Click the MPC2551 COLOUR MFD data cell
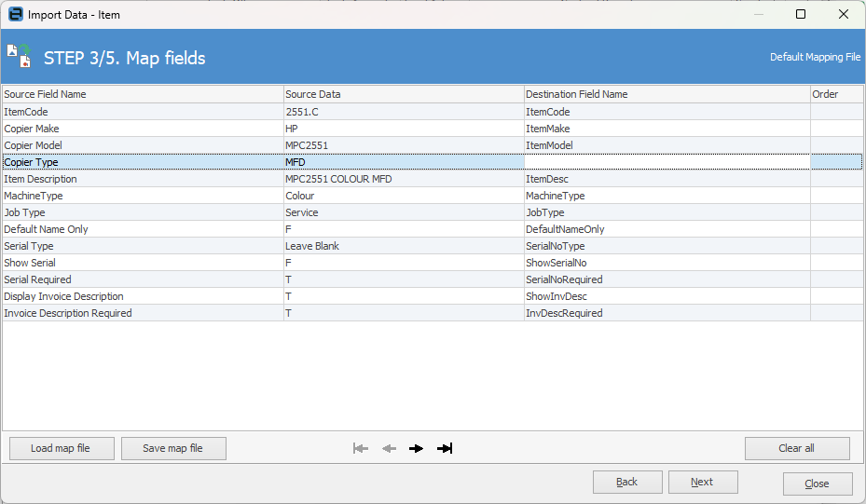Viewport: 866px width, 504px height. click(404, 180)
